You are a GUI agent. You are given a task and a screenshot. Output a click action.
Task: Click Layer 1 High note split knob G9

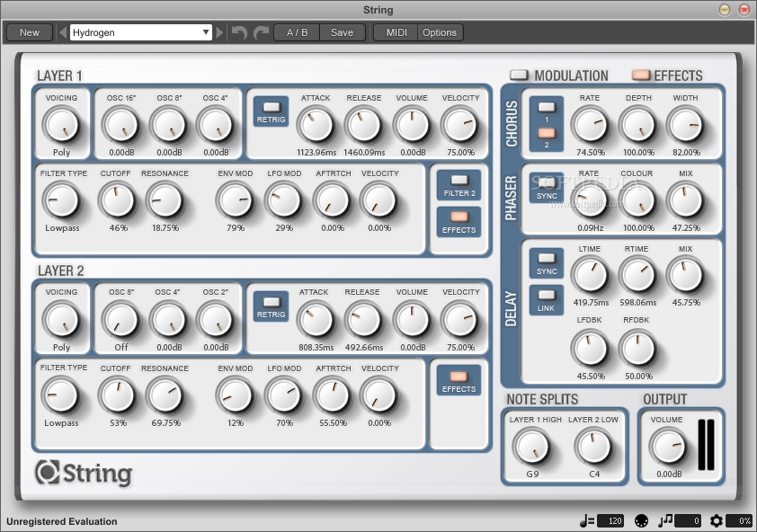click(x=531, y=447)
